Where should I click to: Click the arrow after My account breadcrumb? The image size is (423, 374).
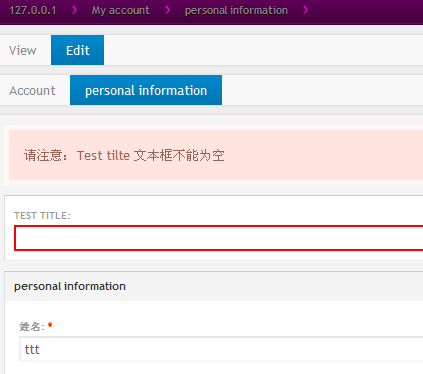(168, 10)
